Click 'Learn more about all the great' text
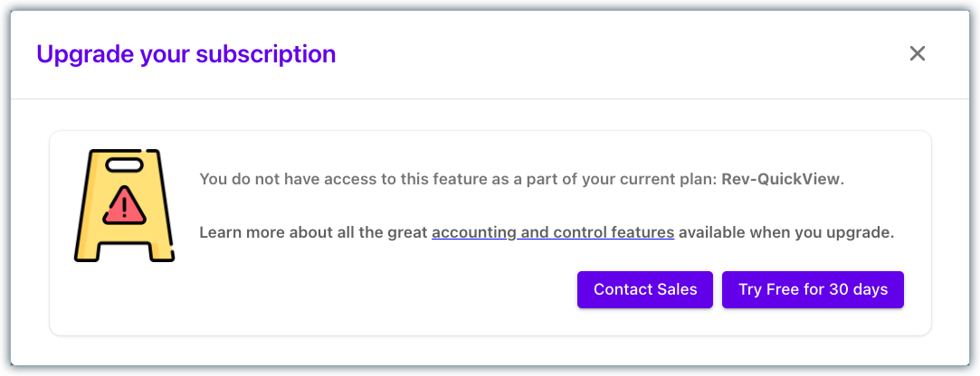This screenshot has width=980, height=376. point(314,233)
